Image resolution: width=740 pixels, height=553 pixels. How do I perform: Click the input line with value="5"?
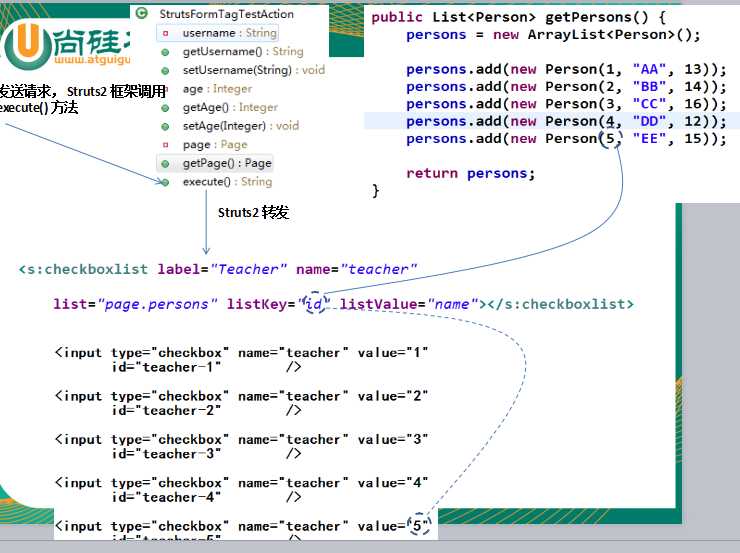pyautogui.click(x=241, y=526)
